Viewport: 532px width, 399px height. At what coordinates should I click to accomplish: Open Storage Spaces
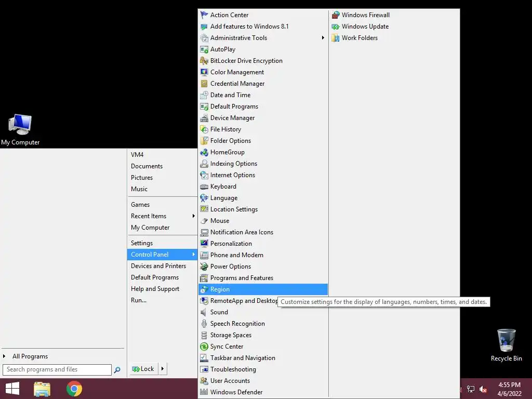(x=263, y=335)
